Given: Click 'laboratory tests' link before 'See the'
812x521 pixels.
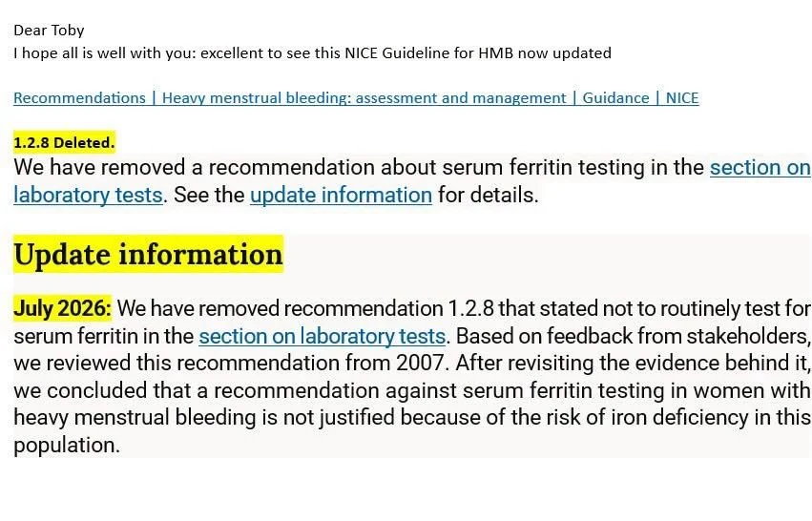Looking at the screenshot, I should [x=88, y=196].
